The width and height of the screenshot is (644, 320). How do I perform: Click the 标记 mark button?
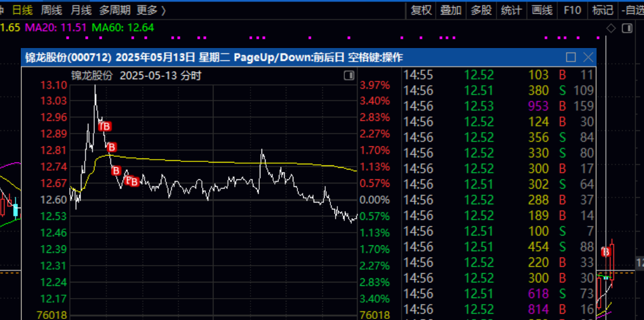[x=602, y=10]
